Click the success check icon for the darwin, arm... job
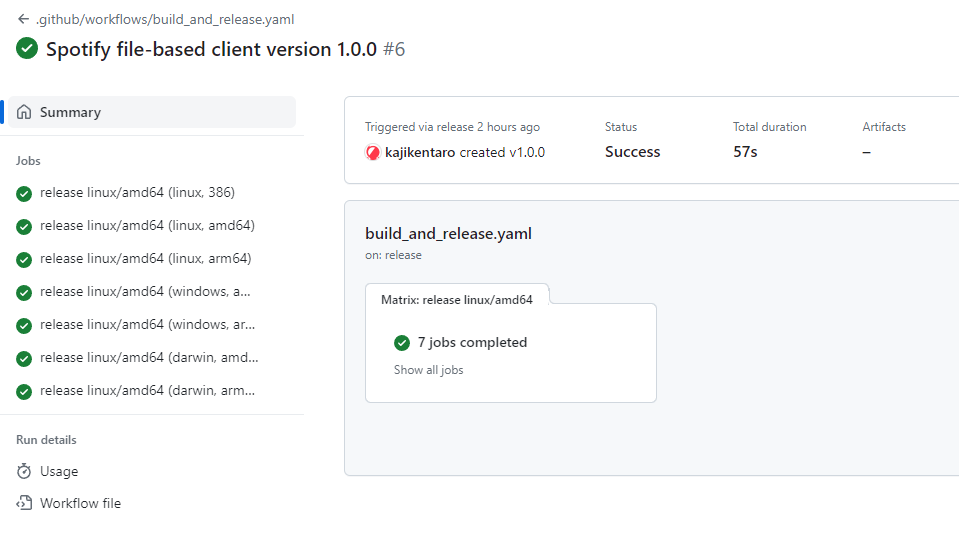959x535 pixels. click(x=24, y=392)
